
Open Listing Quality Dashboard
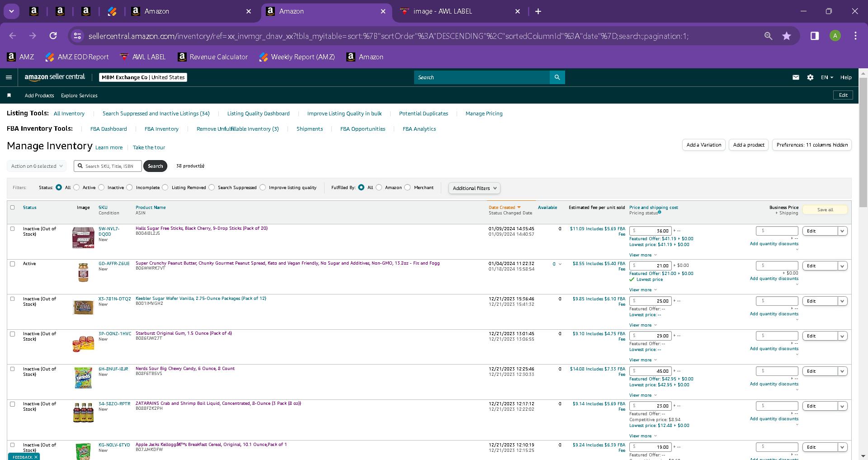259,114
